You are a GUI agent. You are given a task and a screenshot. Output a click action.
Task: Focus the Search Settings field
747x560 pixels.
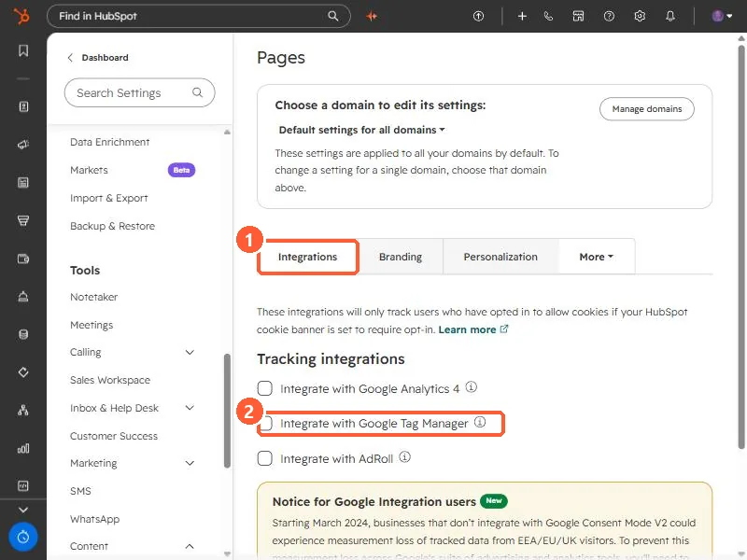point(139,92)
